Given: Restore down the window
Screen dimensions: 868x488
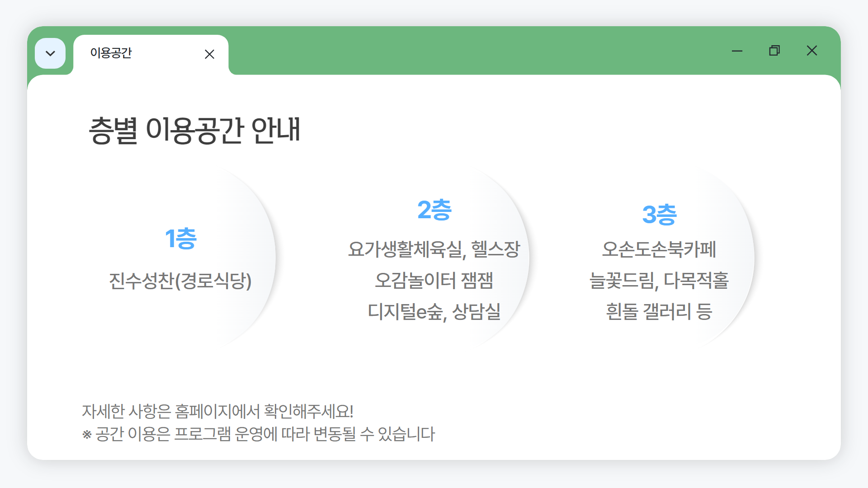Looking at the screenshot, I should (774, 51).
